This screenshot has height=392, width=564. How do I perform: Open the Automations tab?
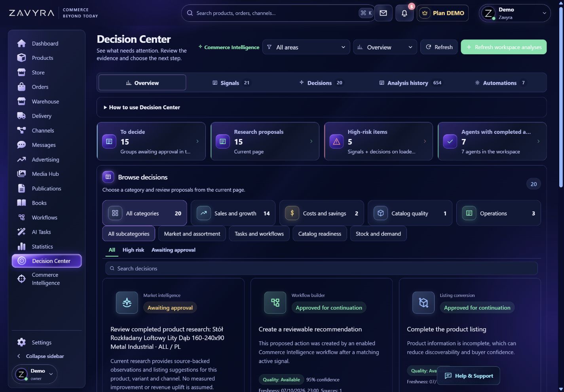[500, 83]
